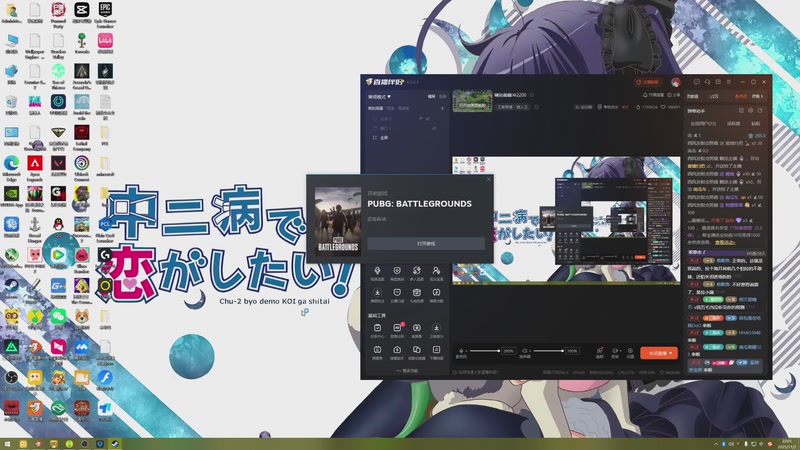Select the second scene tab next to 我的场景
800x450 pixels.
[x=390, y=108]
